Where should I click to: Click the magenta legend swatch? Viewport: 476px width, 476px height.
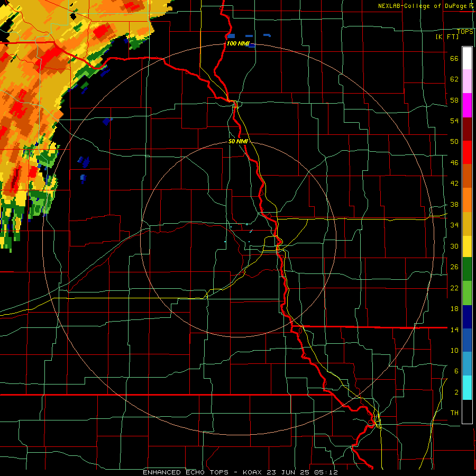pos(467,105)
